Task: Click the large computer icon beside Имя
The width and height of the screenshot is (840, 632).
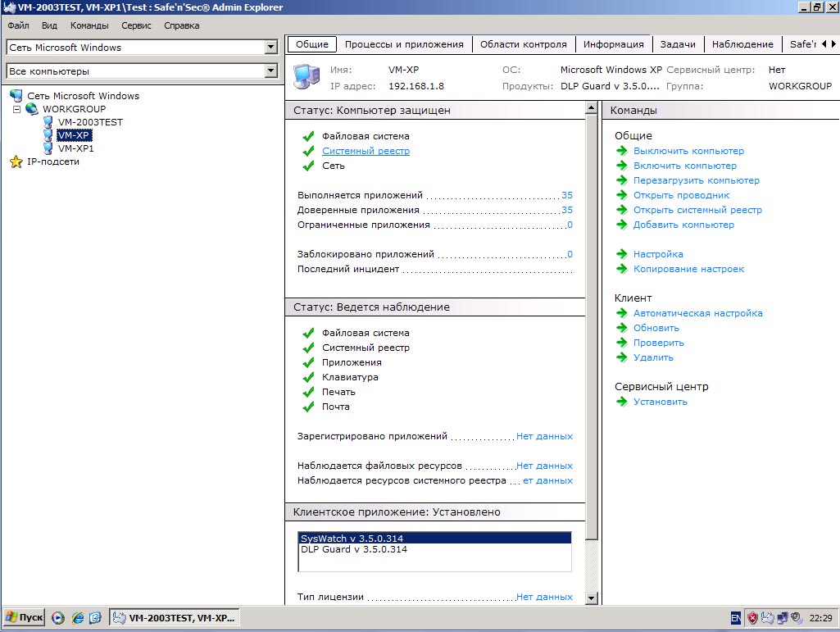Action: [x=307, y=77]
